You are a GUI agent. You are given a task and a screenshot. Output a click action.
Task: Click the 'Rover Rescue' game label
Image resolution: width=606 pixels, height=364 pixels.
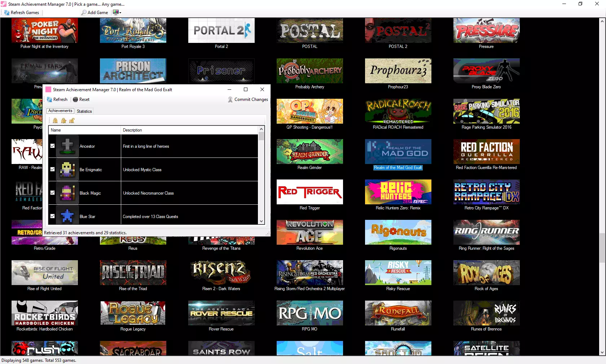coord(221,329)
